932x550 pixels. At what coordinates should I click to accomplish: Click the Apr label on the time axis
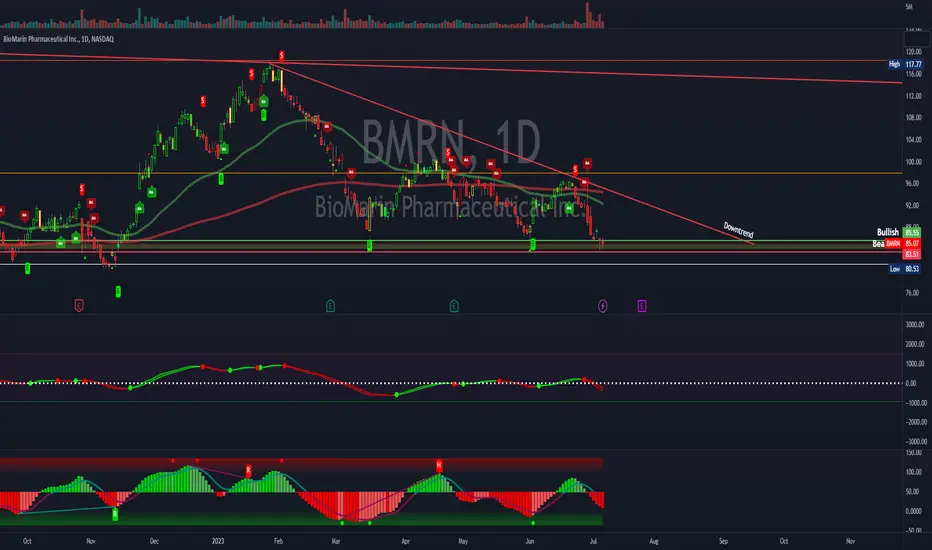pos(405,541)
